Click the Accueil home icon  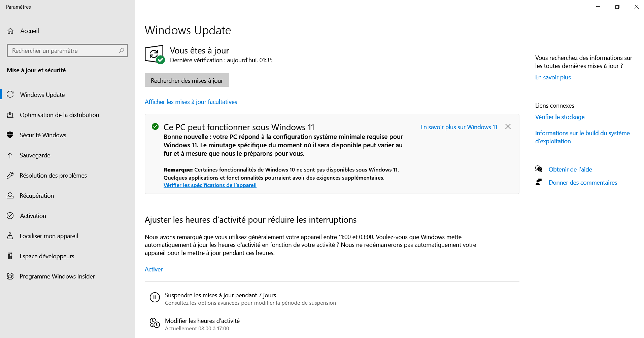(10, 31)
